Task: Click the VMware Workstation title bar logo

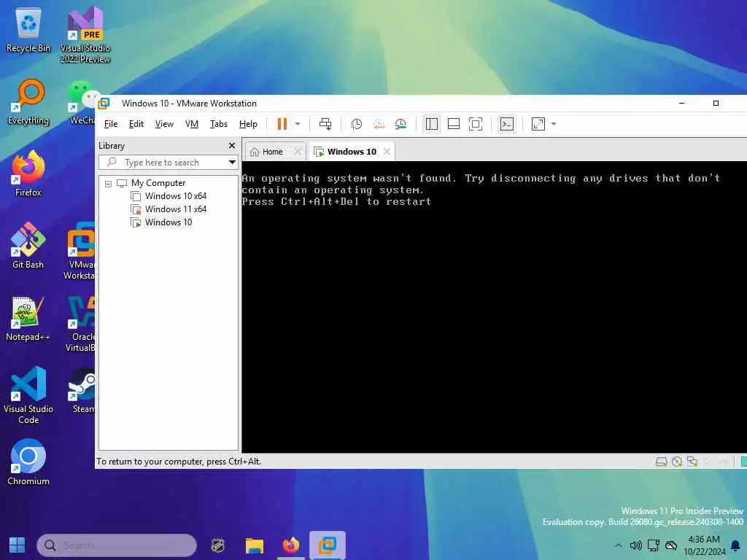Action: [104, 104]
